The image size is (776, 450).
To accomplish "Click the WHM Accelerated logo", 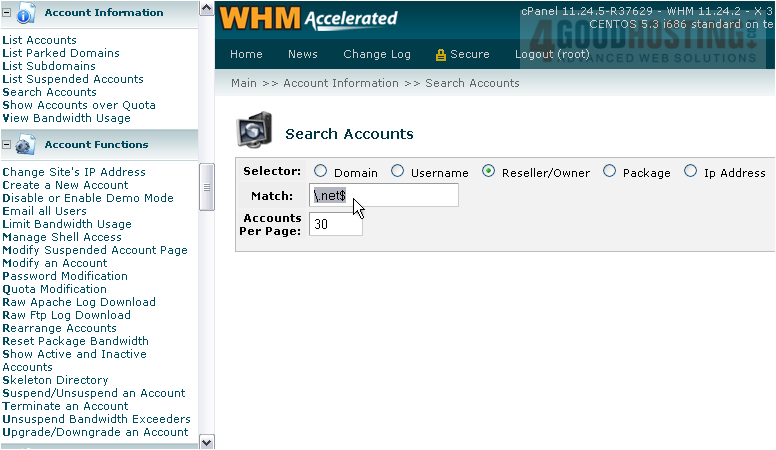I will (x=308, y=19).
